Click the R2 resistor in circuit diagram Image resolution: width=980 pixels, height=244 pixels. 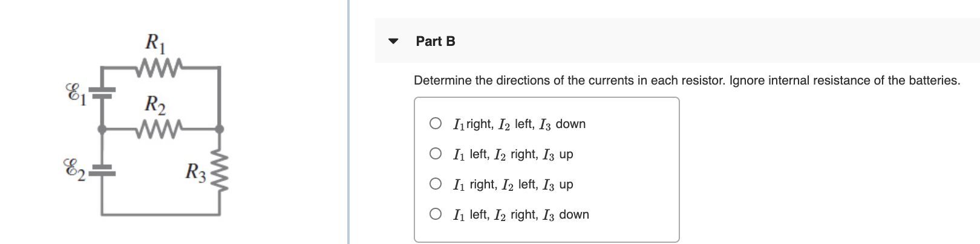tap(158, 128)
